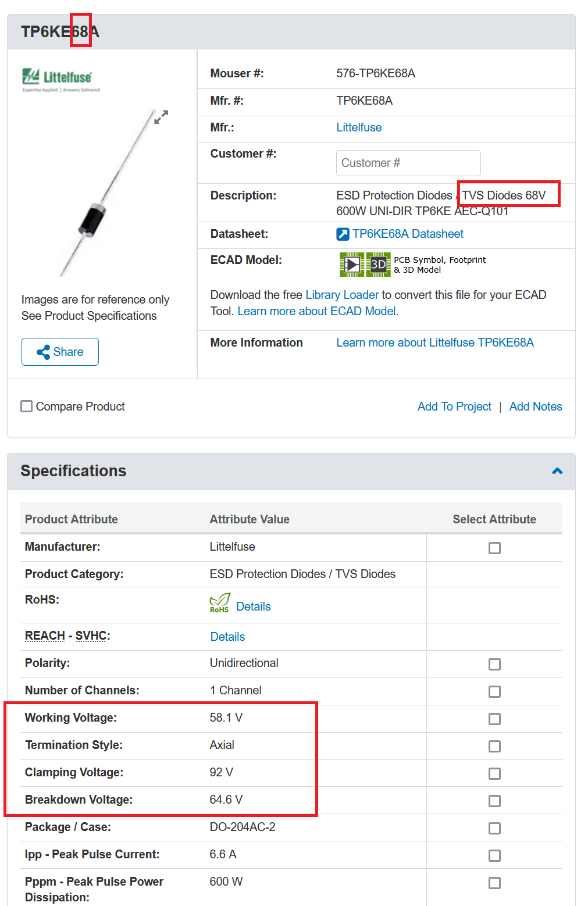Click the Breakdown Voltage value 64.6 V

(226, 800)
